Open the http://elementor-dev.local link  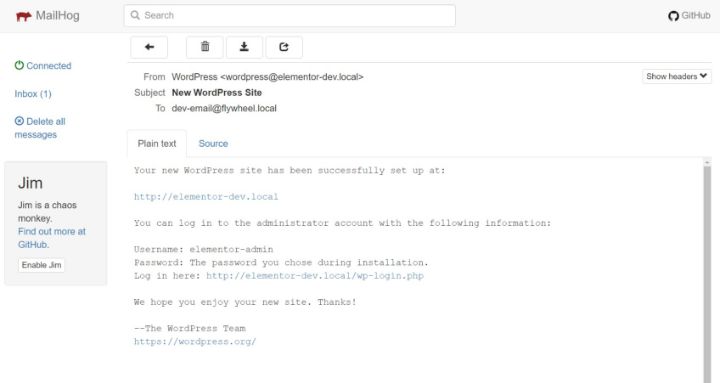(x=206, y=197)
